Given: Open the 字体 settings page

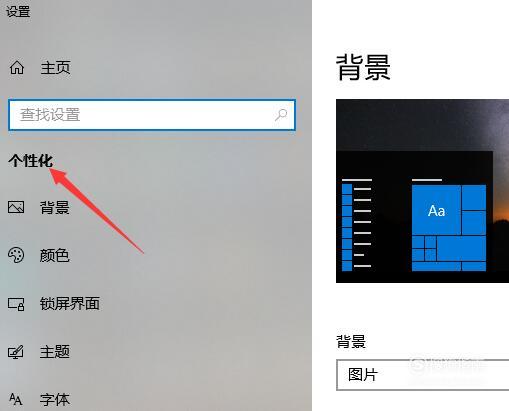Looking at the screenshot, I should coord(55,400).
